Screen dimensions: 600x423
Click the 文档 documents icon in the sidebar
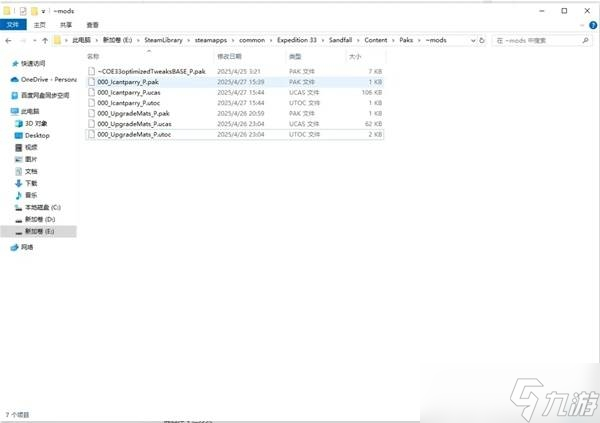19,171
